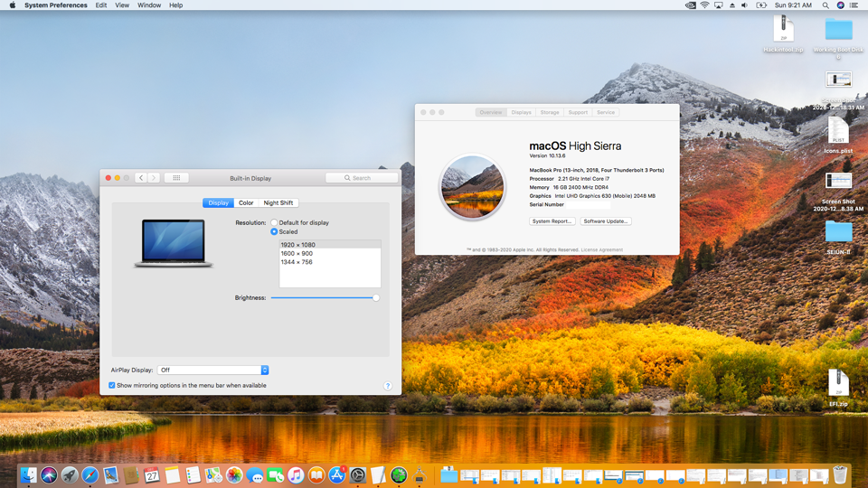The image size is (868, 488).
Task: Open the Apple menu
Action: (x=12, y=5)
